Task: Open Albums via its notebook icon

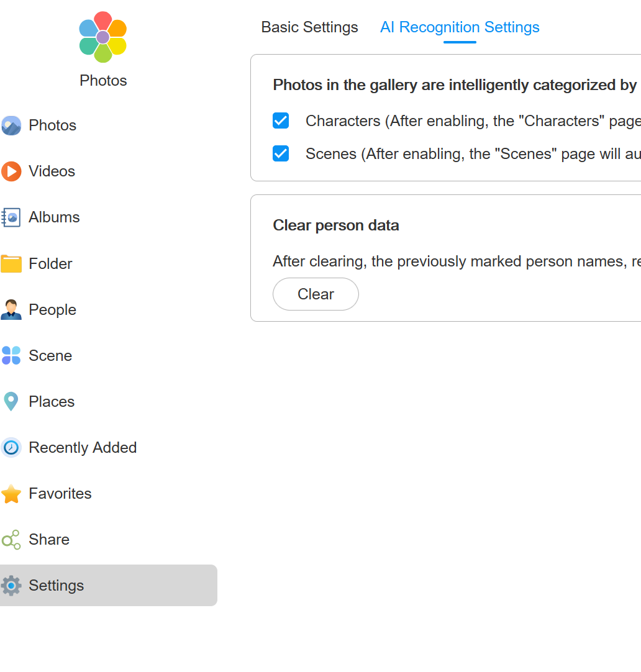Action: [x=11, y=217]
